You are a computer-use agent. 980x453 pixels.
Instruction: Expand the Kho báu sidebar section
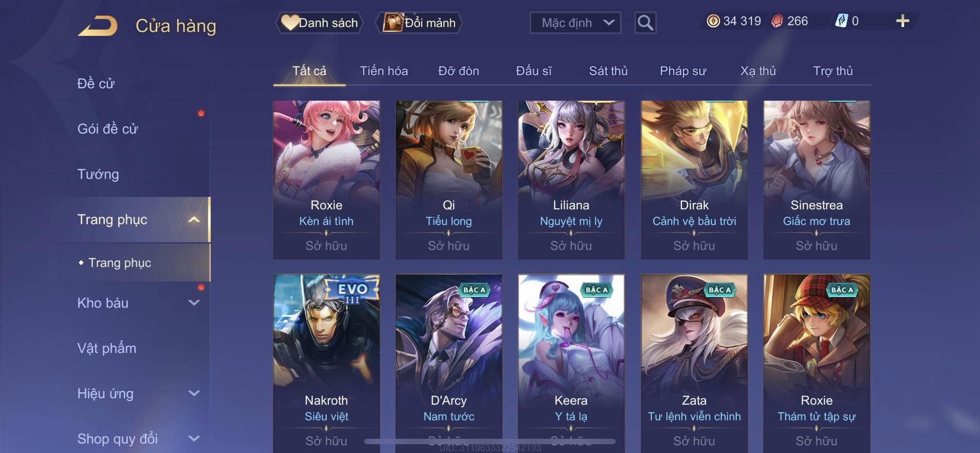194,303
